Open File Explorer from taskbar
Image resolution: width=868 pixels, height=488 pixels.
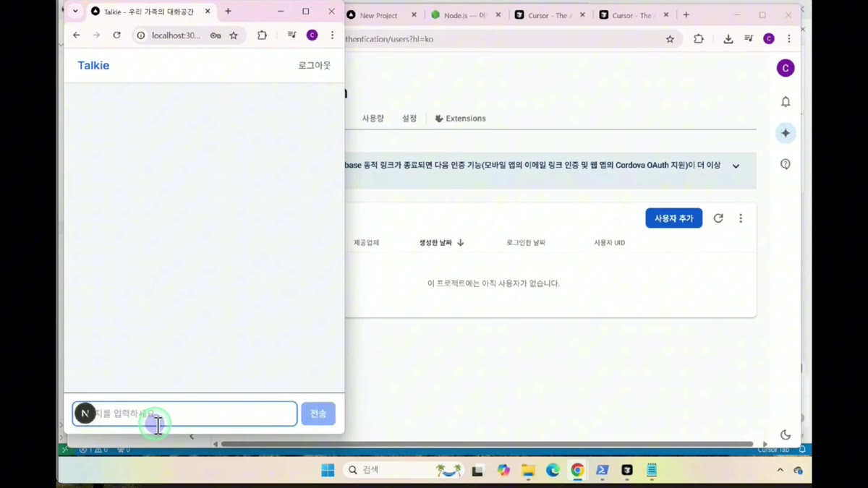click(528, 471)
